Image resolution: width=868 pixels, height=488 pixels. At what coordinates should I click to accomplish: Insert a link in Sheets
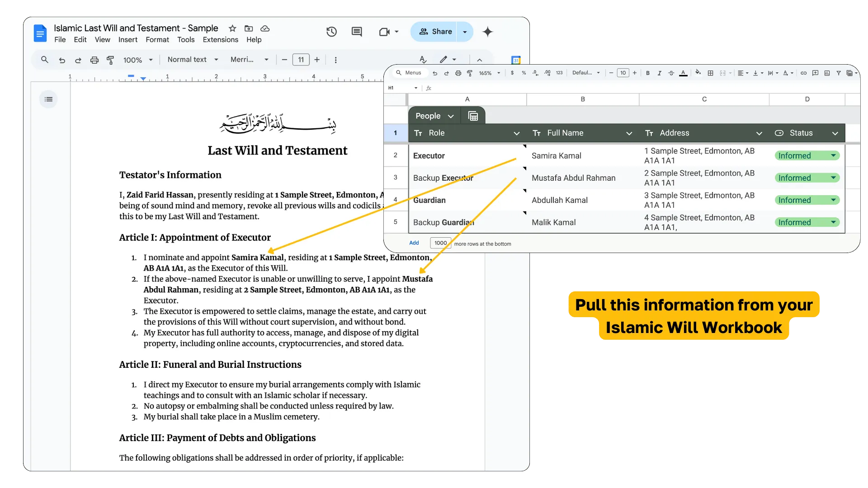[803, 73]
